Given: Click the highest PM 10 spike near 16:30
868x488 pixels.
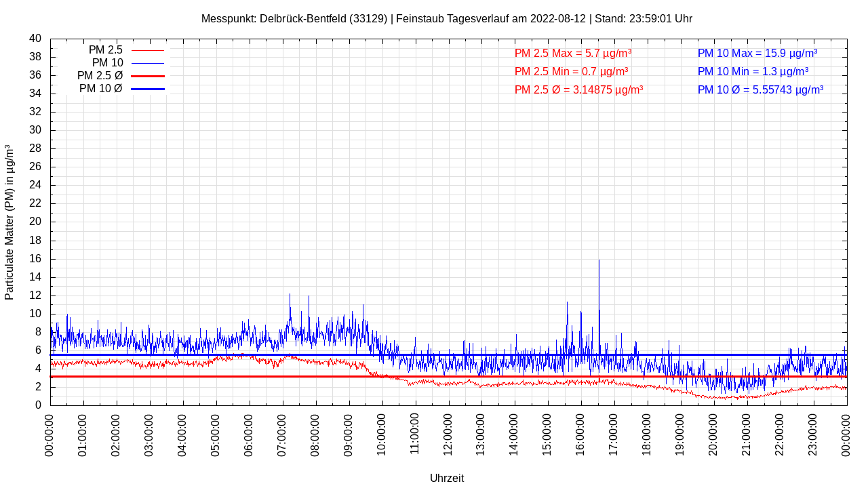Looking at the screenshot, I should (599, 262).
